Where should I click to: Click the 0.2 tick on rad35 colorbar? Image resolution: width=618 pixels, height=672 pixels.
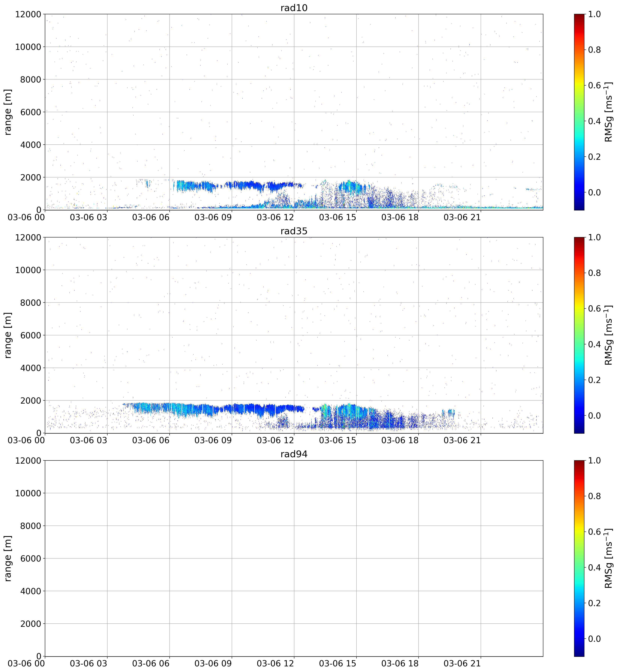pyautogui.click(x=595, y=380)
